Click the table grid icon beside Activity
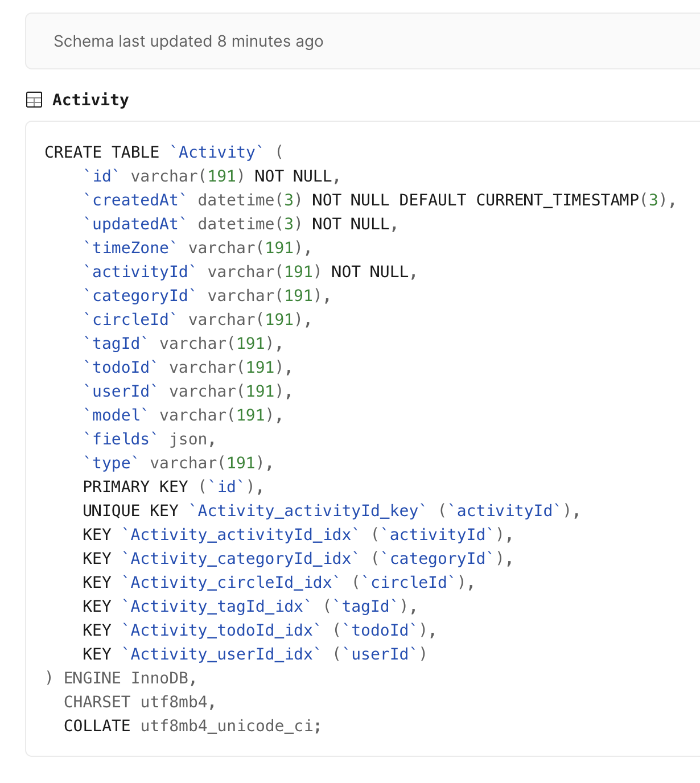Screen dimensions: 700x783 35,100
